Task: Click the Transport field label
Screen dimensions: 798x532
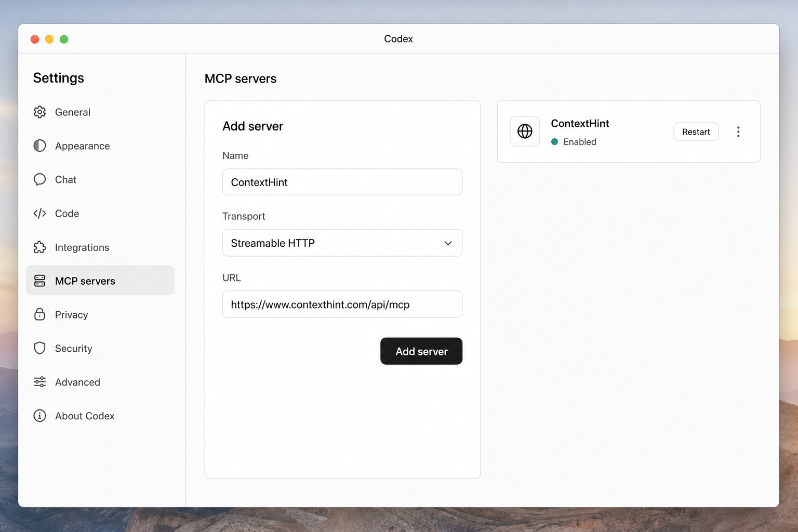Action: tap(244, 216)
